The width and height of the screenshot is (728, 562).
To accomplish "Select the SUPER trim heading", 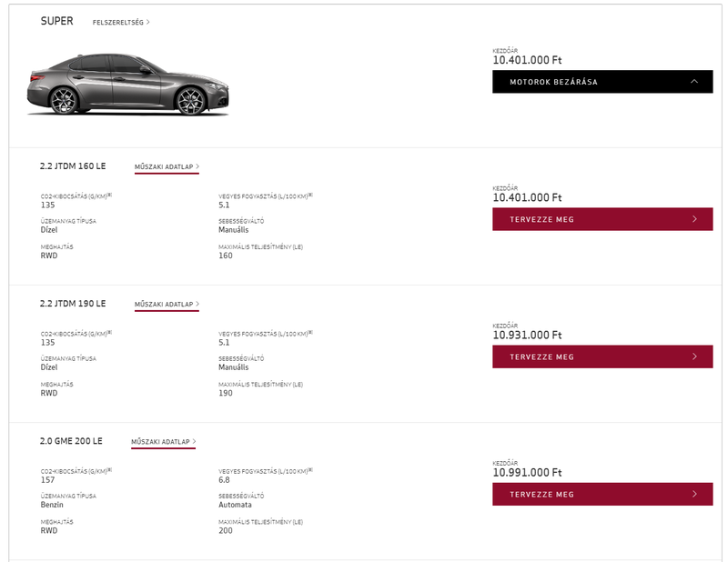I will 56,21.
